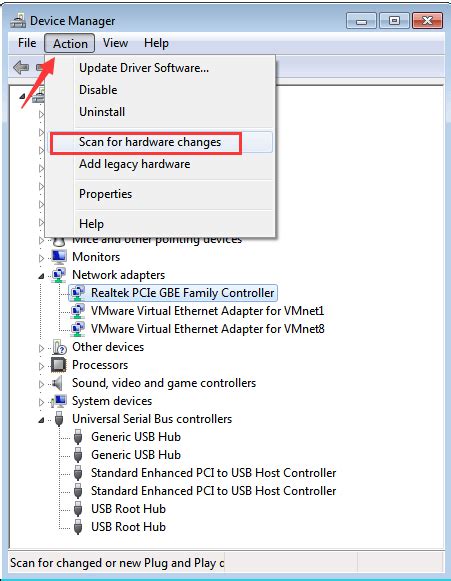Click the Realtek PCIe GBE adapter icon
Image resolution: width=451 pixels, height=581 pixels.
pos(78,293)
